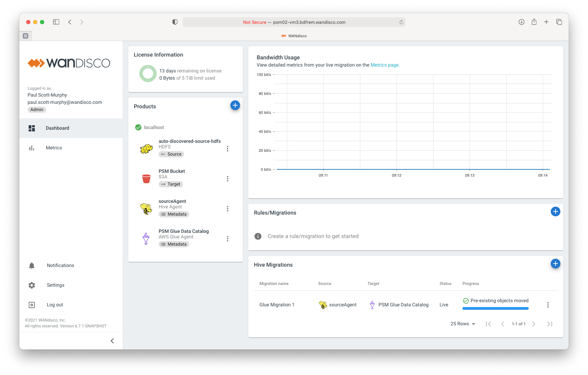Viewport: 588px width, 375px height.
Task: Select Dashboard in the sidebar
Action: (57, 128)
